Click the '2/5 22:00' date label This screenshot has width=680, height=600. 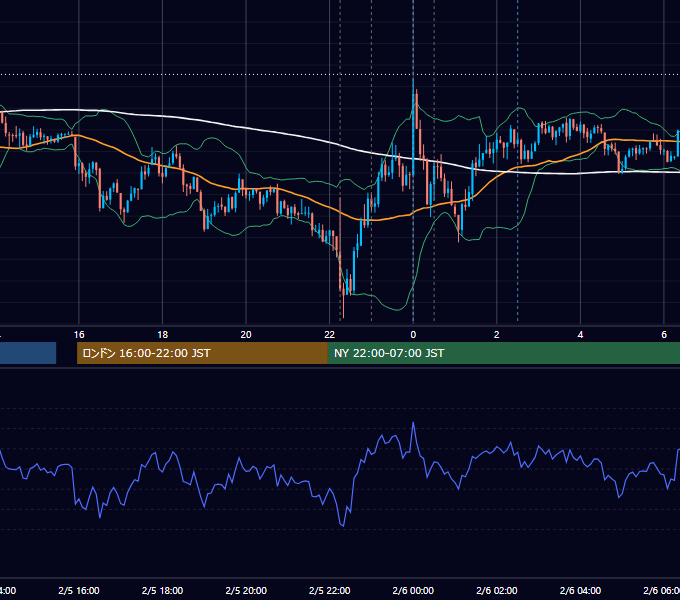[330, 590]
